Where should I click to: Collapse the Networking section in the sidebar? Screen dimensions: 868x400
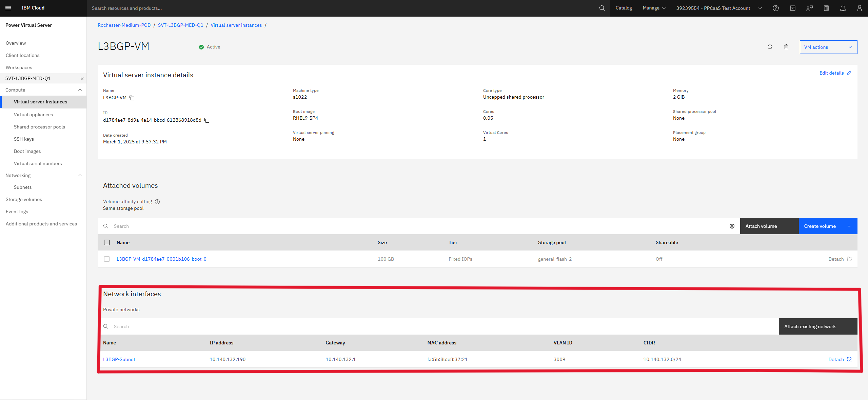coord(80,175)
